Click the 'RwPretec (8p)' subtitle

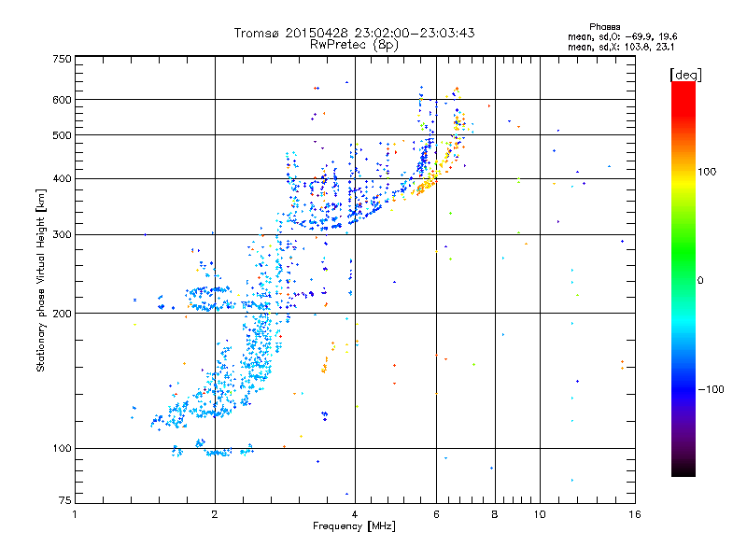point(354,45)
